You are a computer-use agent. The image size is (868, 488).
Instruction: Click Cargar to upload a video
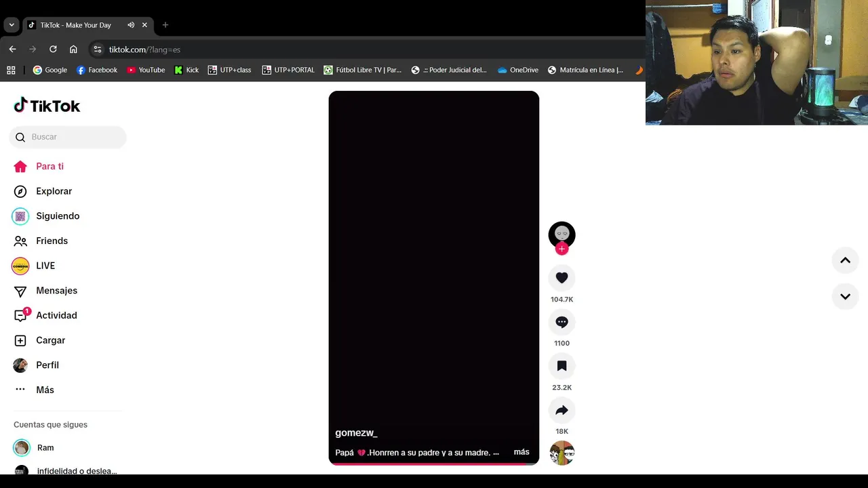(40, 340)
